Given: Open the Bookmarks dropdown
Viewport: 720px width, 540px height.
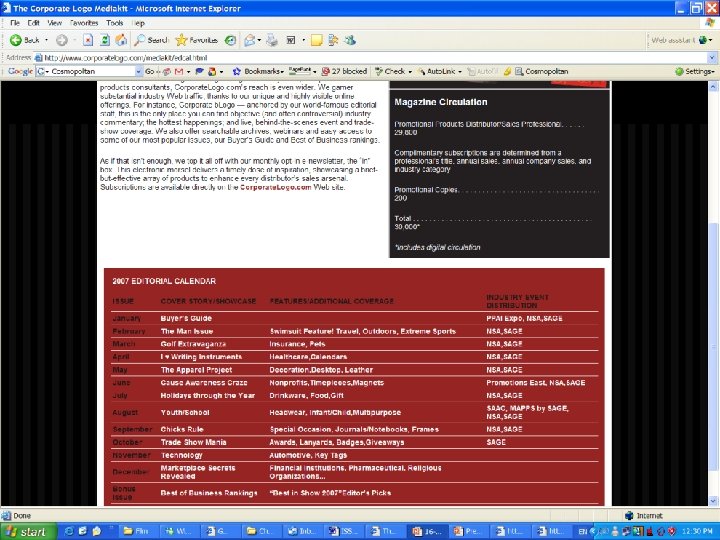Looking at the screenshot, I should 281,72.
